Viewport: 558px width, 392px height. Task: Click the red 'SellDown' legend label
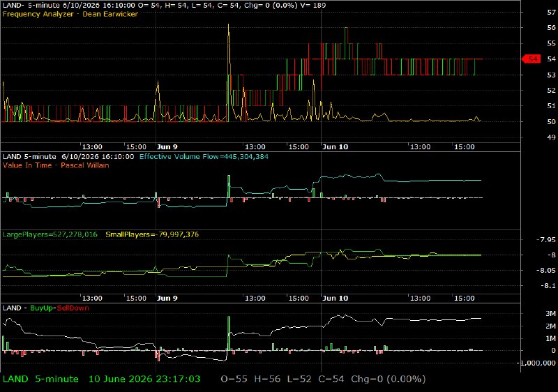pos(73,308)
